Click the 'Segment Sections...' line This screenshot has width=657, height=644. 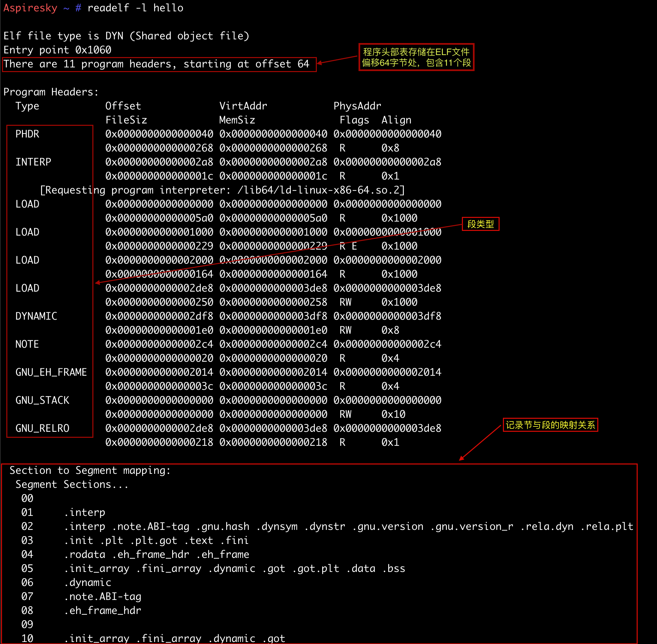(x=72, y=485)
